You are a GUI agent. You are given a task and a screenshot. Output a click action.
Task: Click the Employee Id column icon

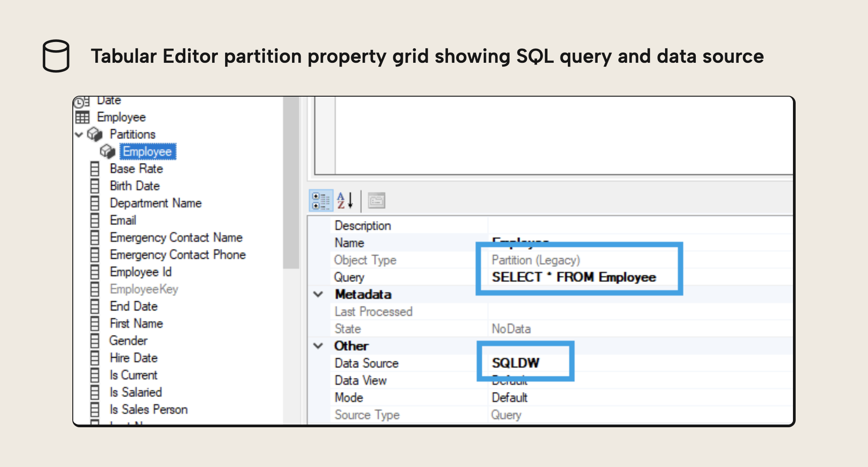[x=95, y=272]
